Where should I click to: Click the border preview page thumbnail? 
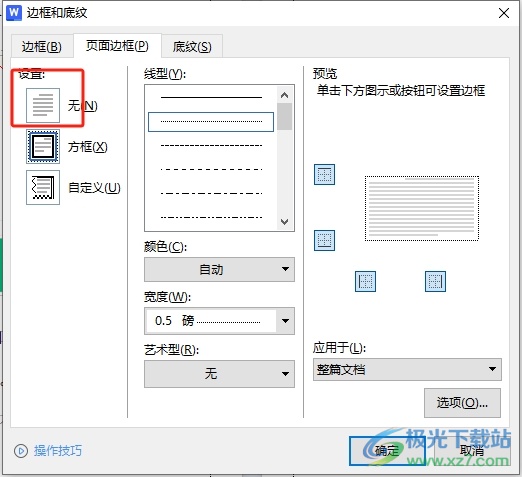pos(422,208)
